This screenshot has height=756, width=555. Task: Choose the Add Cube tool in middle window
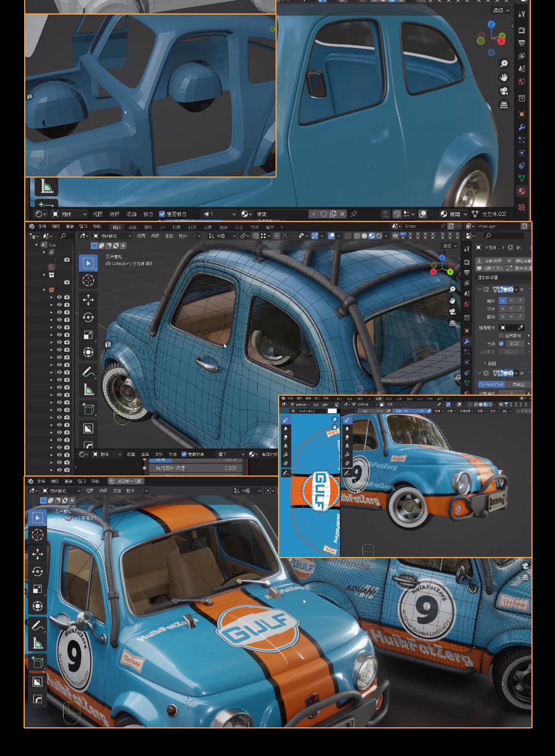(88, 409)
